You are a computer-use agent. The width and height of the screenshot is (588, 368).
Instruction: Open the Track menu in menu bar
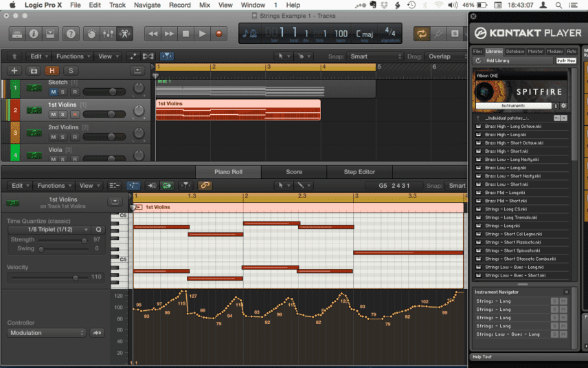pyautogui.click(x=117, y=5)
